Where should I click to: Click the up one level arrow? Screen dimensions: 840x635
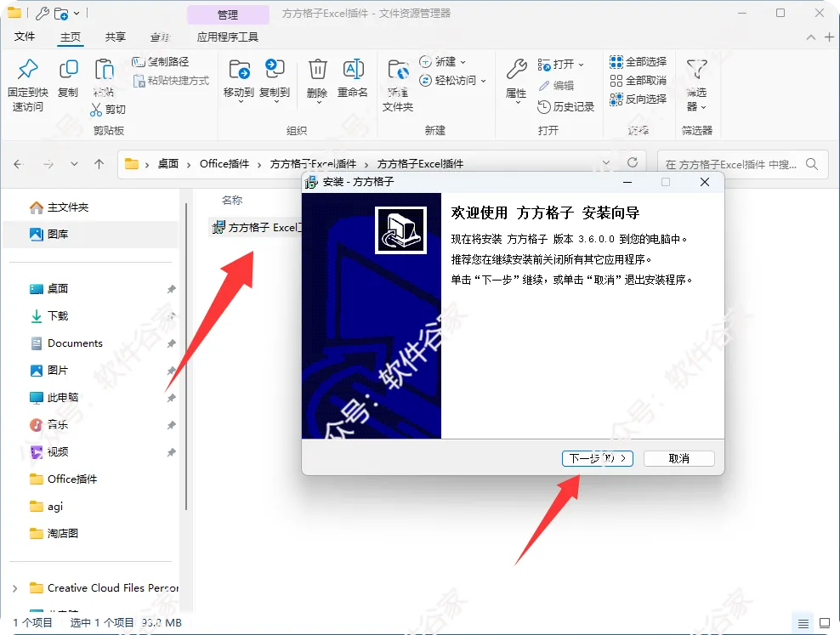99,164
